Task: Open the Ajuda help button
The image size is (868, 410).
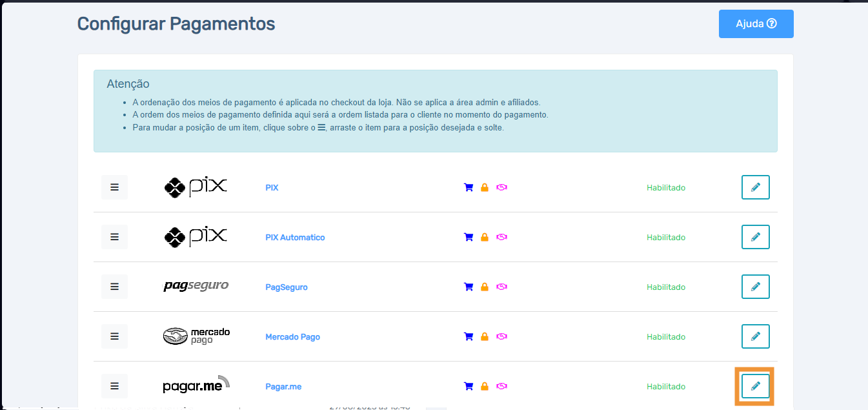Action: [756, 24]
